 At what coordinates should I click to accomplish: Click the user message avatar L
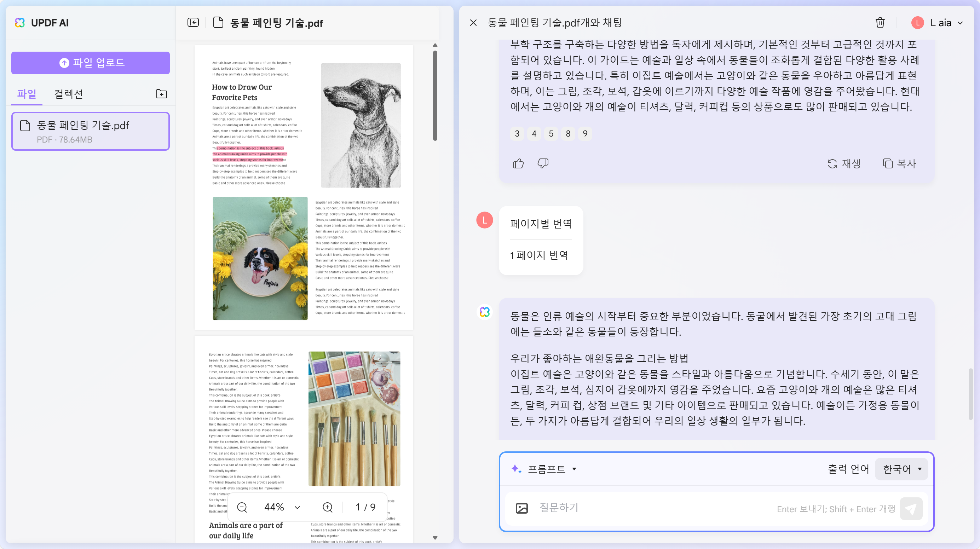coord(485,220)
